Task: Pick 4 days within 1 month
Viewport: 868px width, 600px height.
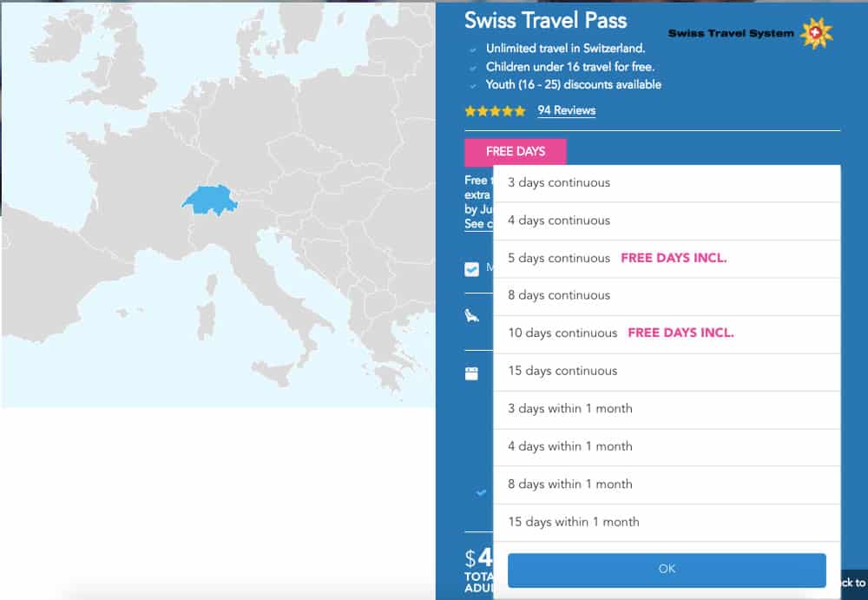Action: pyautogui.click(x=667, y=446)
